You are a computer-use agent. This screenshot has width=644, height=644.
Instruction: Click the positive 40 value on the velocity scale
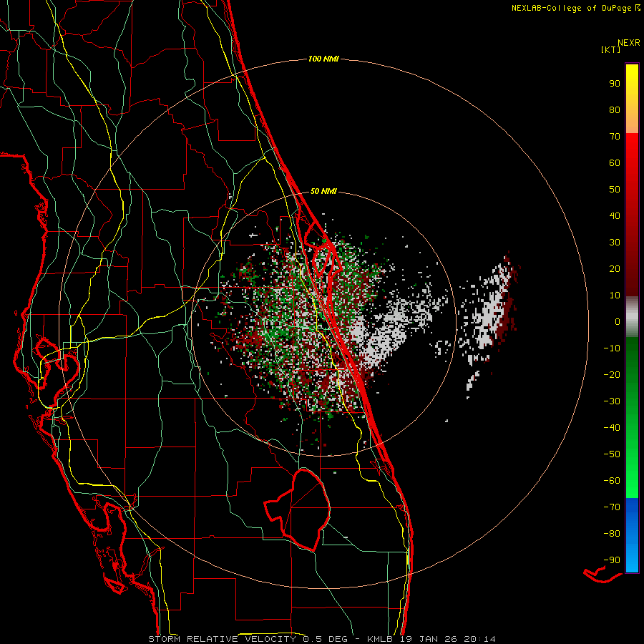[x=615, y=216]
